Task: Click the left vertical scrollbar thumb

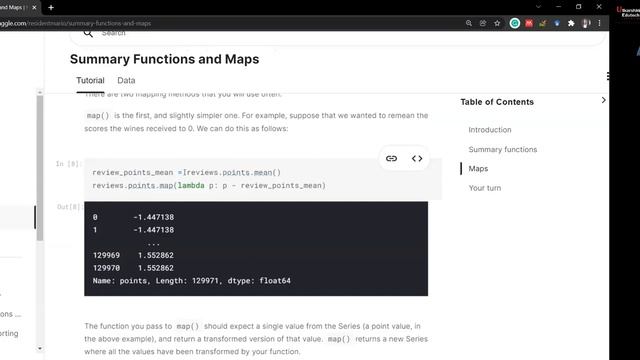Action: 40,168
